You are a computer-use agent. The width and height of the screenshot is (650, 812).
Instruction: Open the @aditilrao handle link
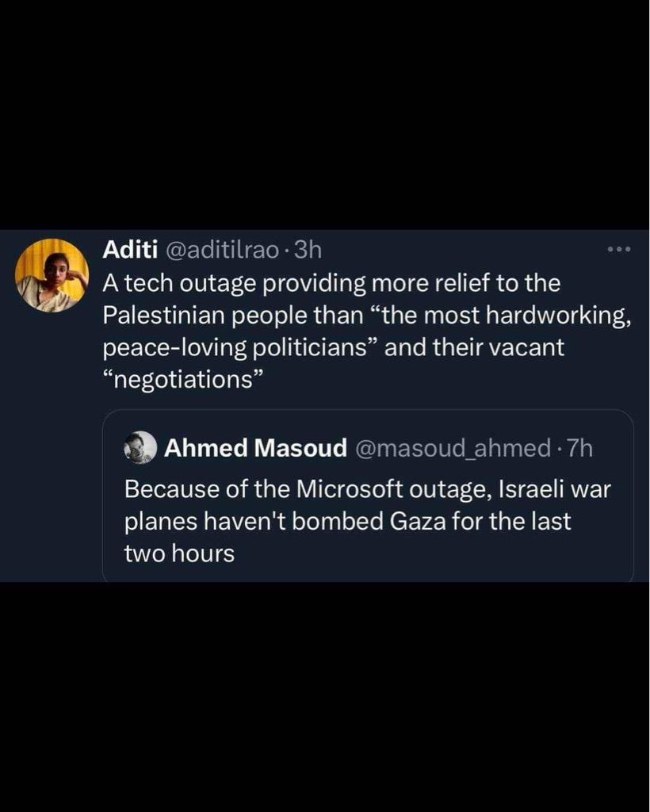click(221, 251)
